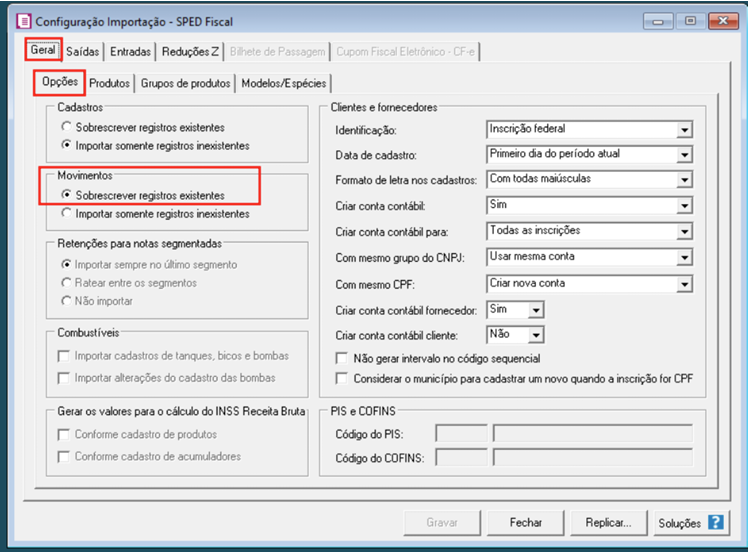This screenshot has height=552, width=749.
Task: Enable 'Não gerar intervalo no código sequencial'
Action: (x=343, y=358)
